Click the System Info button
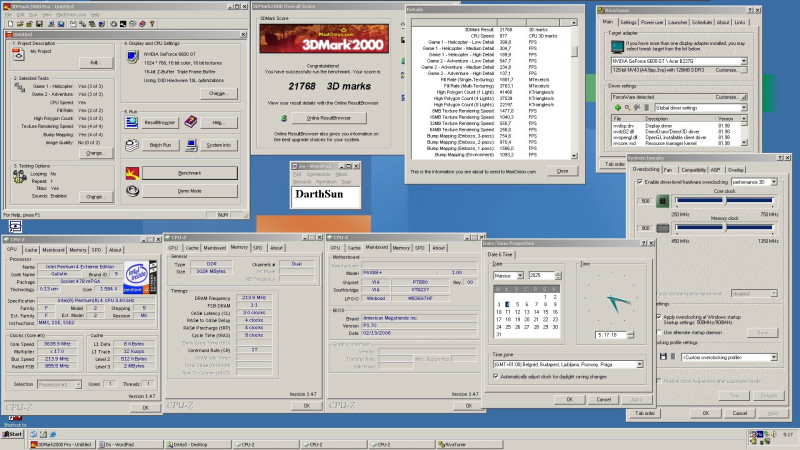Viewport: 800px width, 450px height. point(218,145)
